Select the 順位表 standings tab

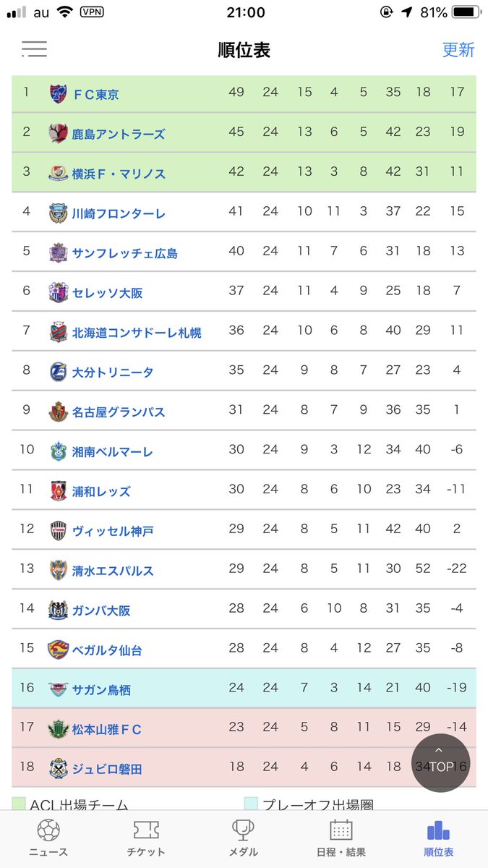pos(439,838)
